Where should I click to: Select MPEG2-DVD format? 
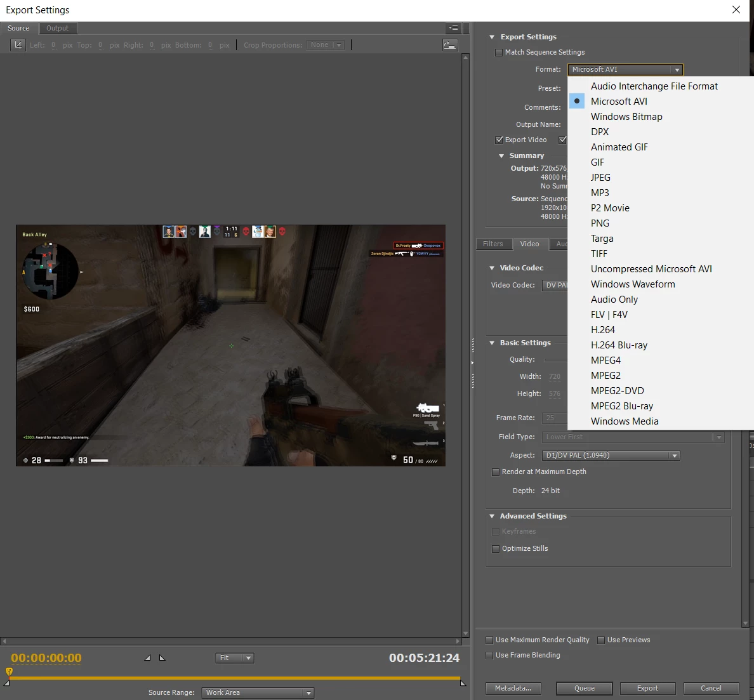[617, 391]
